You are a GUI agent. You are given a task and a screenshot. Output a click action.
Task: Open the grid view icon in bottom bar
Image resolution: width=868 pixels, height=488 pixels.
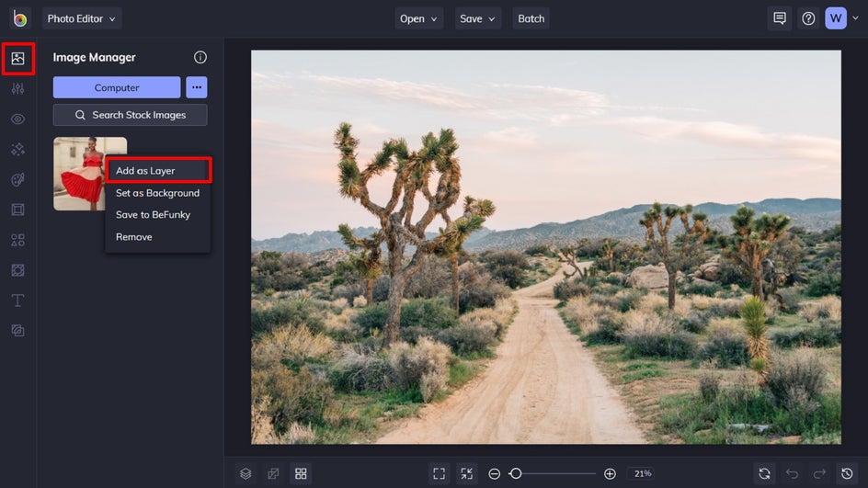(x=302, y=473)
